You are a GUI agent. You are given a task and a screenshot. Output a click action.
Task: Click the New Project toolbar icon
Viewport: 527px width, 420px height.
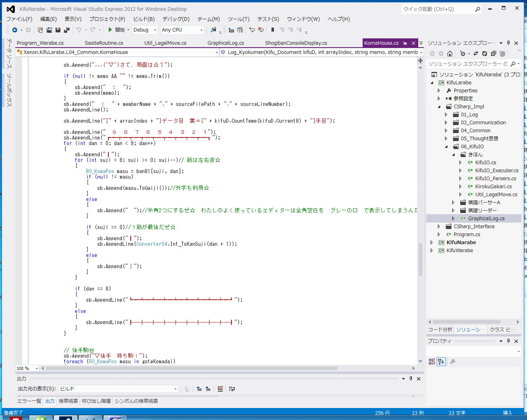pyautogui.click(x=40, y=30)
